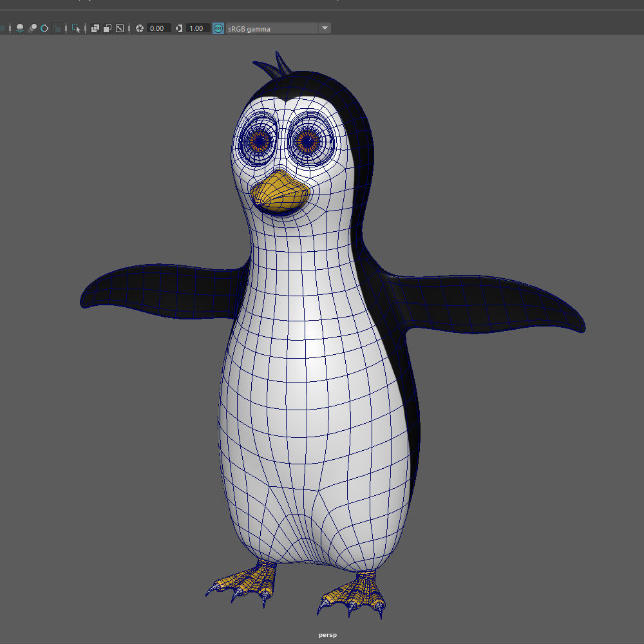Click the exposure aperture icon
The width and height of the screenshot is (644, 644).
[x=140, y=28]
